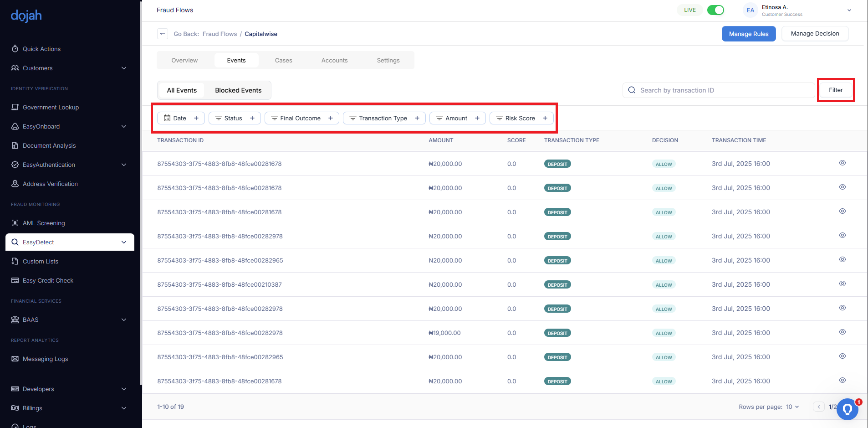Viewport: 868px width, 428px height.
Task: View details of first transaction via eye icon
Action: (842, 163)
